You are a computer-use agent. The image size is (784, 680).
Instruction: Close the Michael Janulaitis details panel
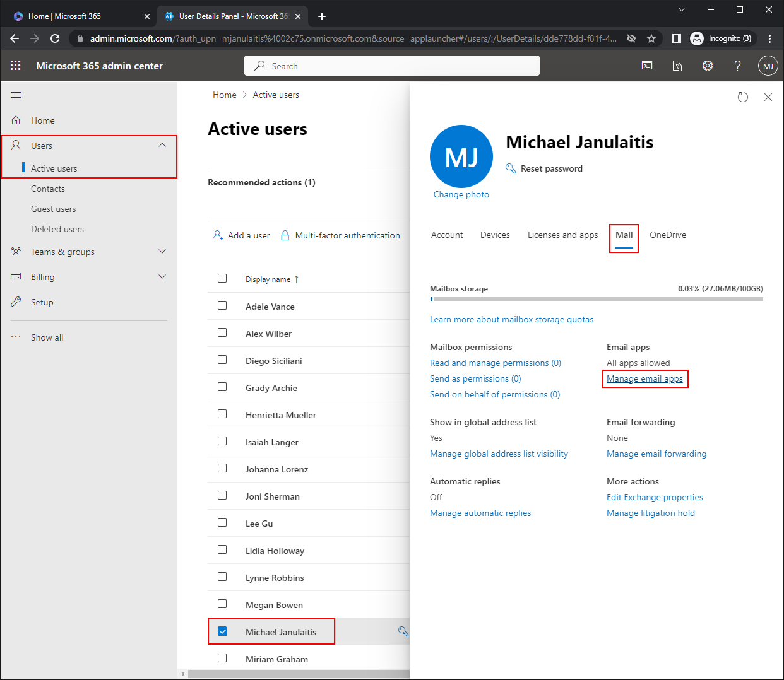pyautogui.click(x=768, y=97)
